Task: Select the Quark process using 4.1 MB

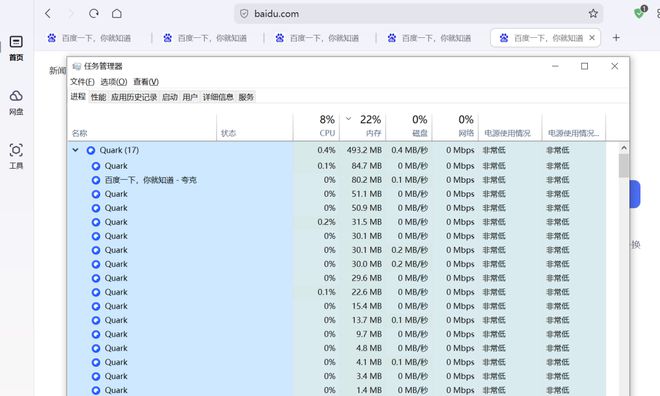Action: tap(337, 362)
